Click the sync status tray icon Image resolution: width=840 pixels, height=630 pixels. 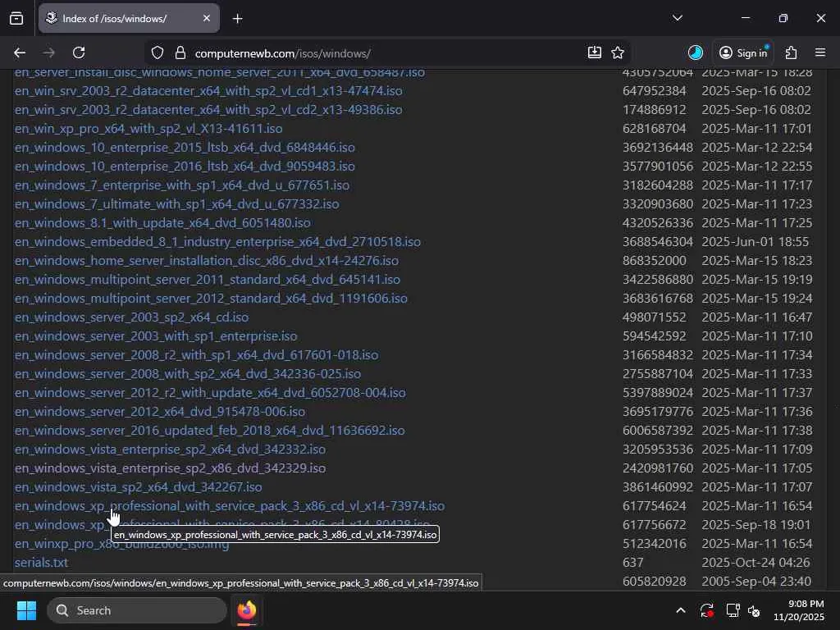pyautogui.click(x=706, y=610)
